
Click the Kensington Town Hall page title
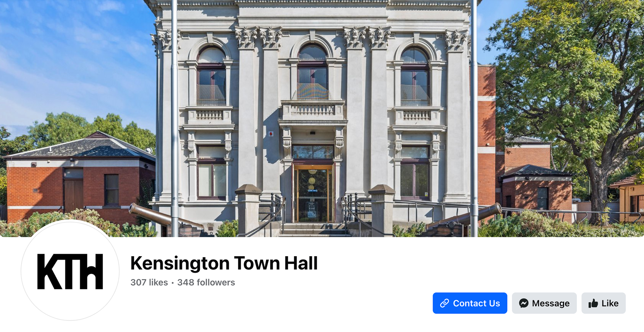point(224,263)
